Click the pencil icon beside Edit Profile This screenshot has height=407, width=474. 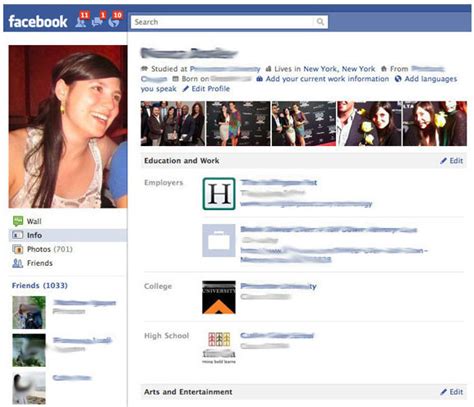pyautogui.click(x=186, y=89)
